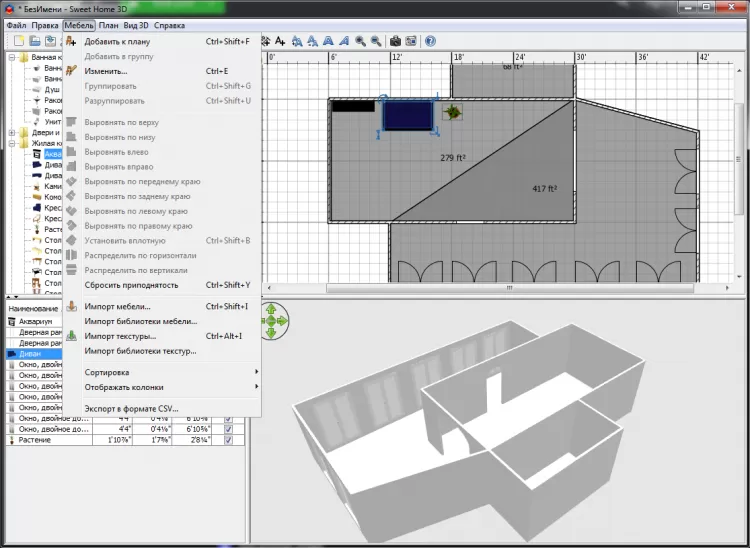
Task: Choose Импорт мебели... menu entry
Action: tap(117, 306)
